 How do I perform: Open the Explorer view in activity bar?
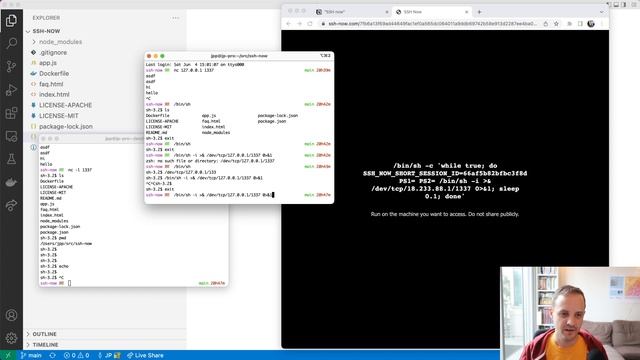[x=11, y=20]
